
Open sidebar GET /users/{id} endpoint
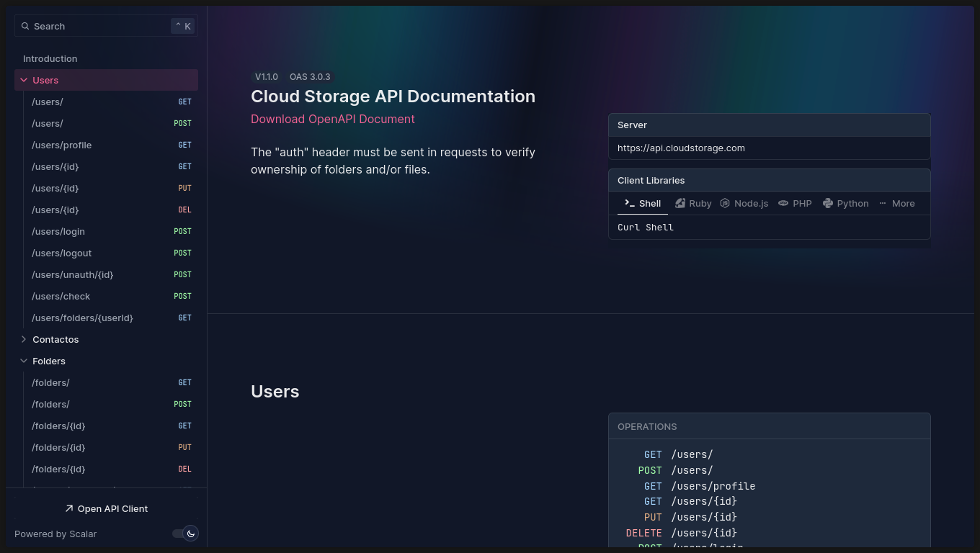[x=112, y=166]
